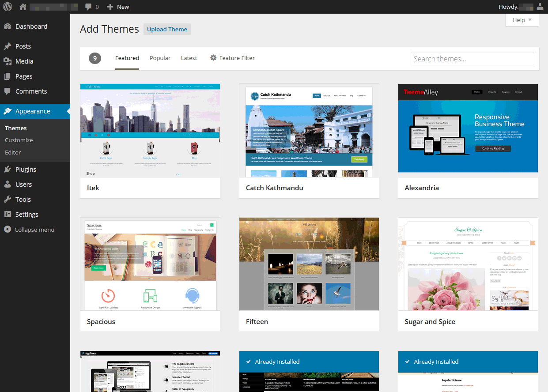The image size is (548, 392).
Task: Click the Spacious theme name
Action: point(101,321)
